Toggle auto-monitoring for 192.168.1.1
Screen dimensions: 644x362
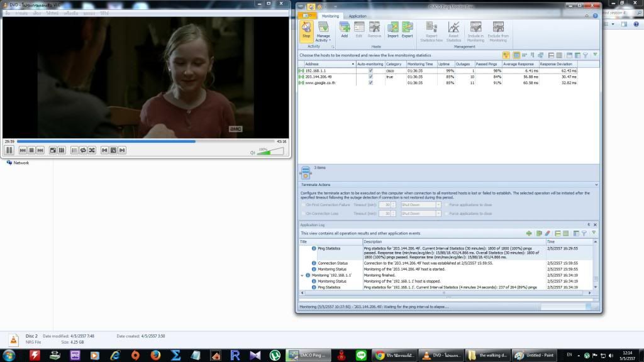tap(370, 70)
